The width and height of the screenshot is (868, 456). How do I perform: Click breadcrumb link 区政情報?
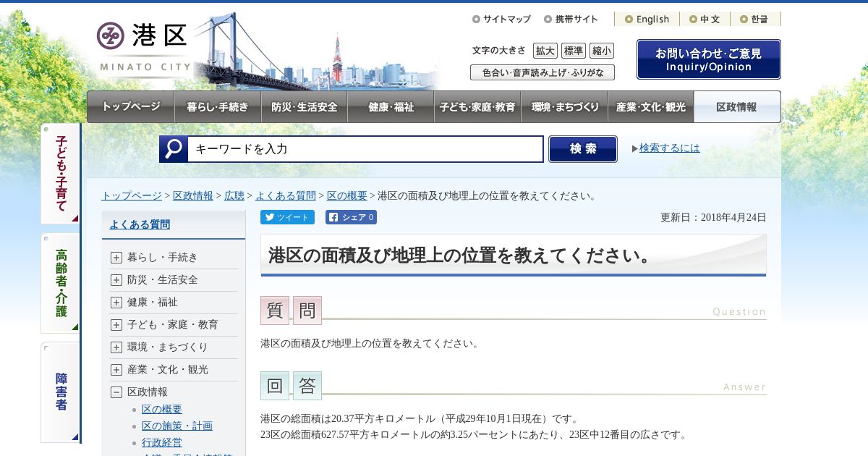(x=193, y=195)
